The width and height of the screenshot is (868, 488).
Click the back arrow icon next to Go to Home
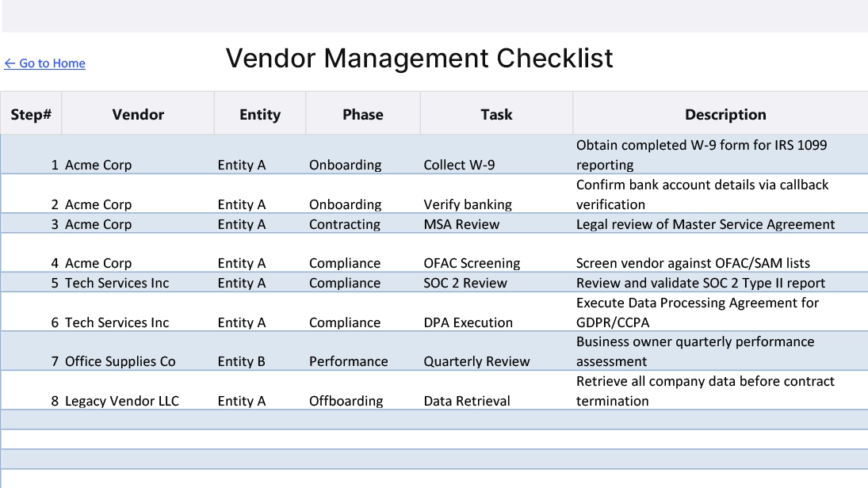pyautogui.click(x=10, y=63)
